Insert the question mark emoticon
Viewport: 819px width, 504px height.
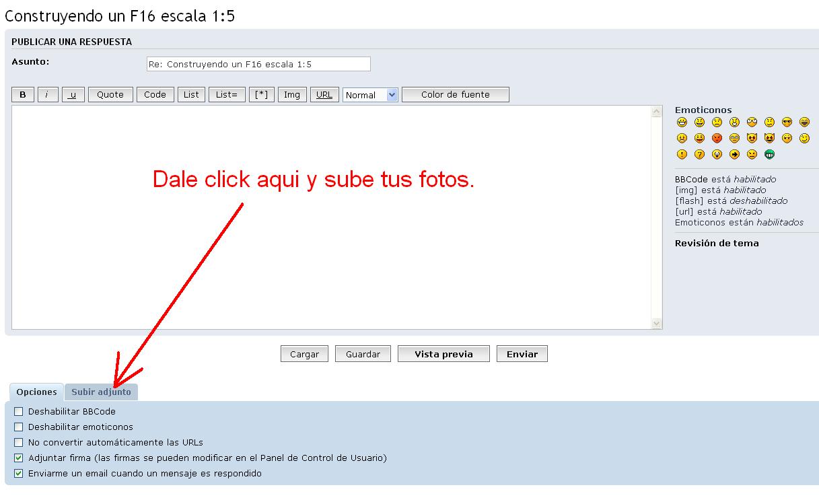pos(699,155)
